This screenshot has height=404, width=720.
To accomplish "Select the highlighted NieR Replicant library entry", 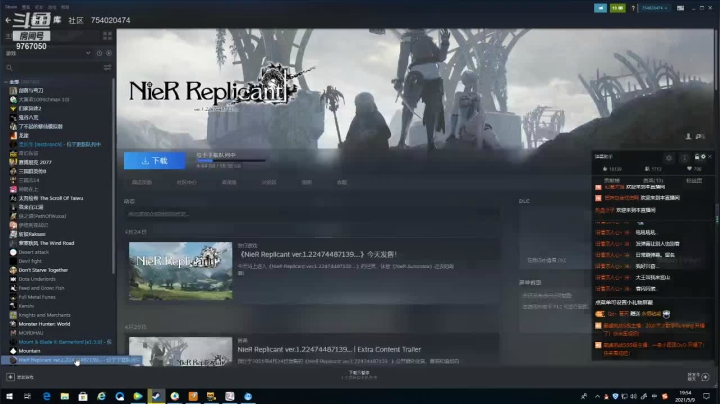I will [71, 360].
